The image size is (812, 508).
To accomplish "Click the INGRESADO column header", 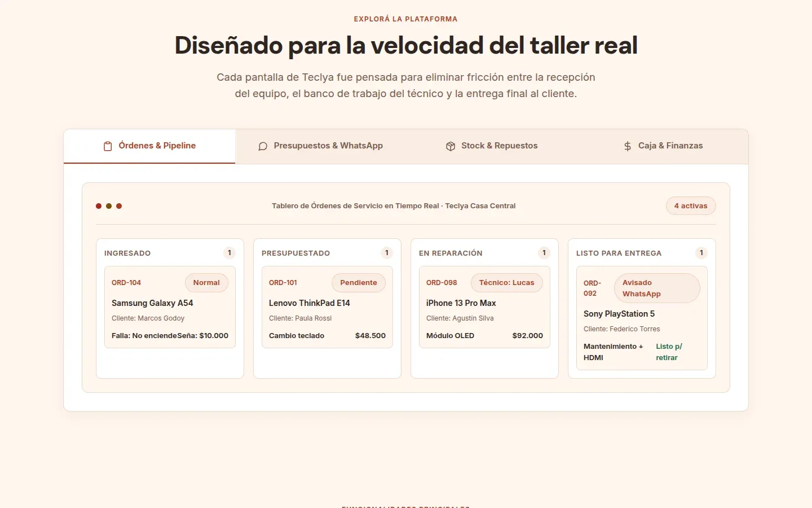I will (127, 253).
